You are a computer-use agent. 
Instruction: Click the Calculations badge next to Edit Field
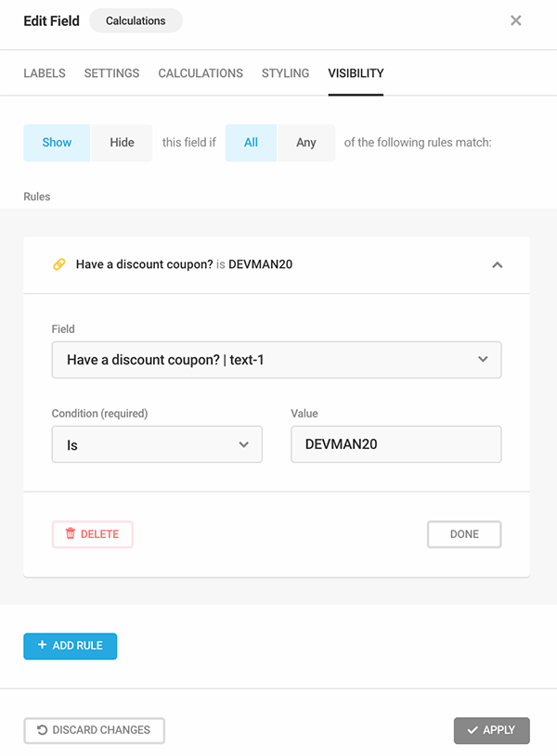click(136, 20)
